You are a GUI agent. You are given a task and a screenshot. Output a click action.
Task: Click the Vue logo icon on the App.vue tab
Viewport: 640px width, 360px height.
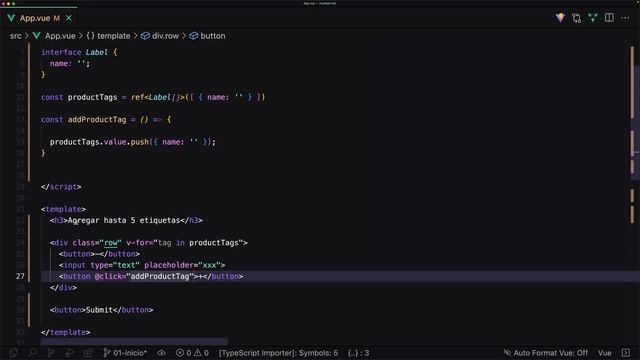click(11, 18)
